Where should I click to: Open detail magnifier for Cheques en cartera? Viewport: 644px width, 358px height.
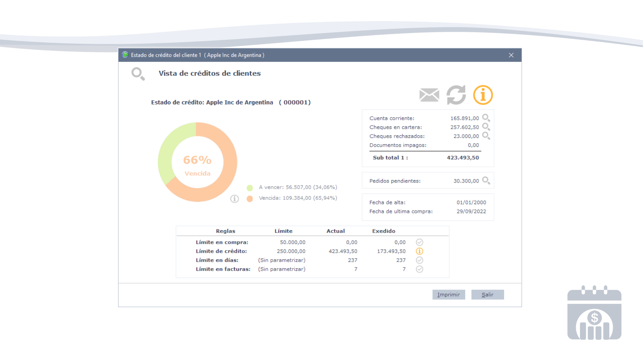pyautogui.click(x=486, y=127)
